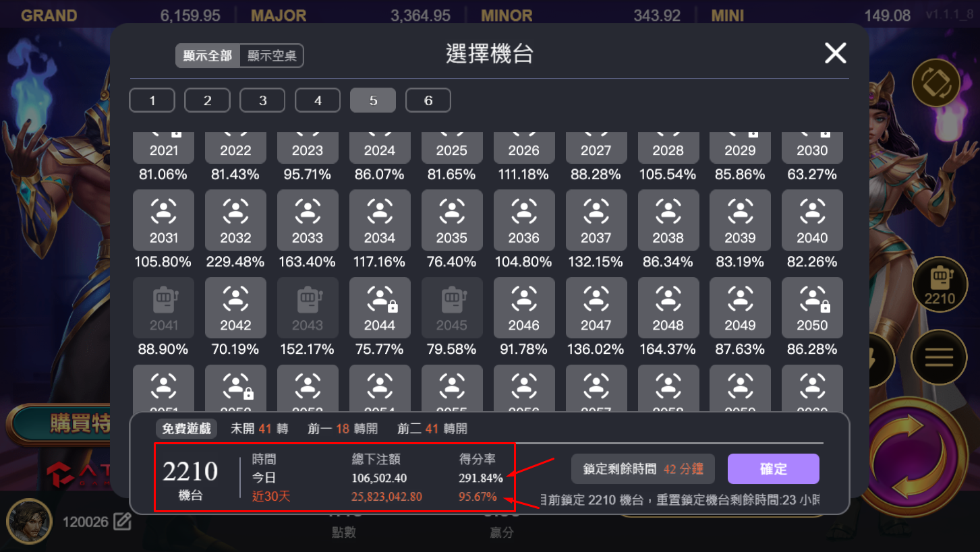The image size is (980, 552).
Task: Switch to page 1 tab
Action: tap(152, 100)
